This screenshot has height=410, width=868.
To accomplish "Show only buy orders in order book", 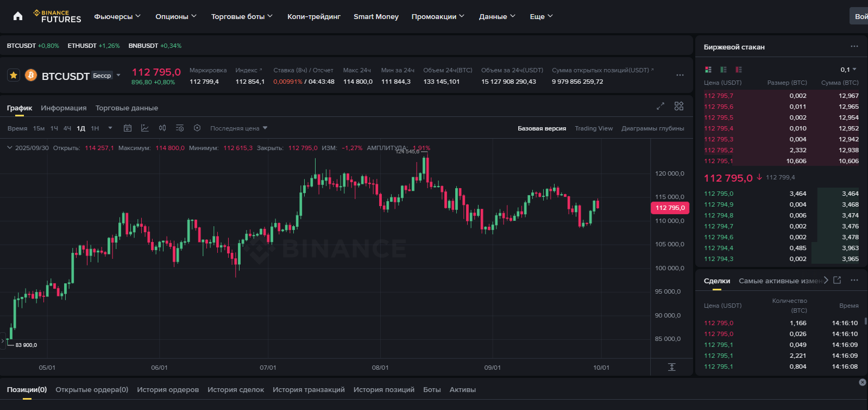I will (724, 70).
